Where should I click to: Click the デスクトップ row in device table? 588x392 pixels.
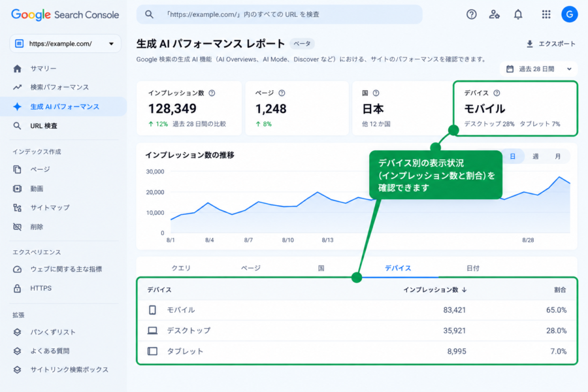point(357,331)
